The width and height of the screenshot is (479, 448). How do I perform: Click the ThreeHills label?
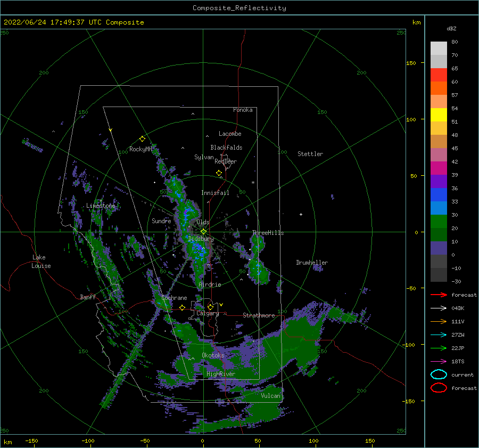[x=268, y=233]
